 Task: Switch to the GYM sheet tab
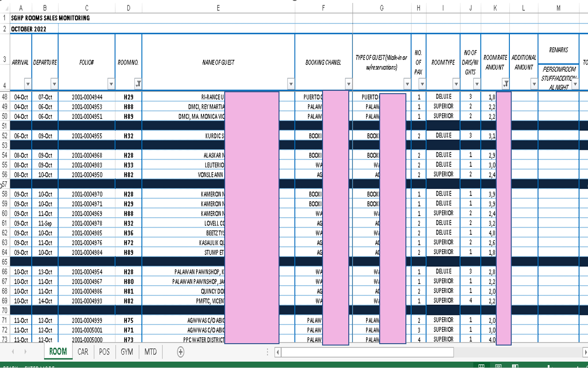126,352
